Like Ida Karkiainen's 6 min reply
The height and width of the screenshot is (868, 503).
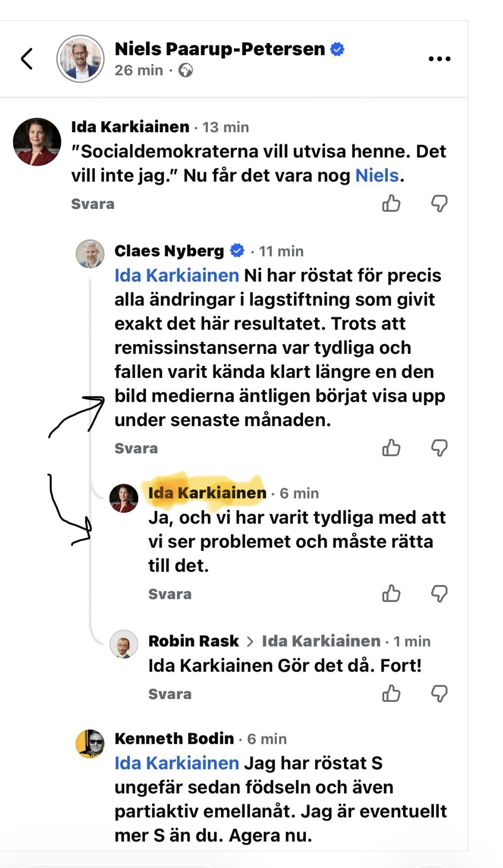pyautogui.click(x=391, y=593)
